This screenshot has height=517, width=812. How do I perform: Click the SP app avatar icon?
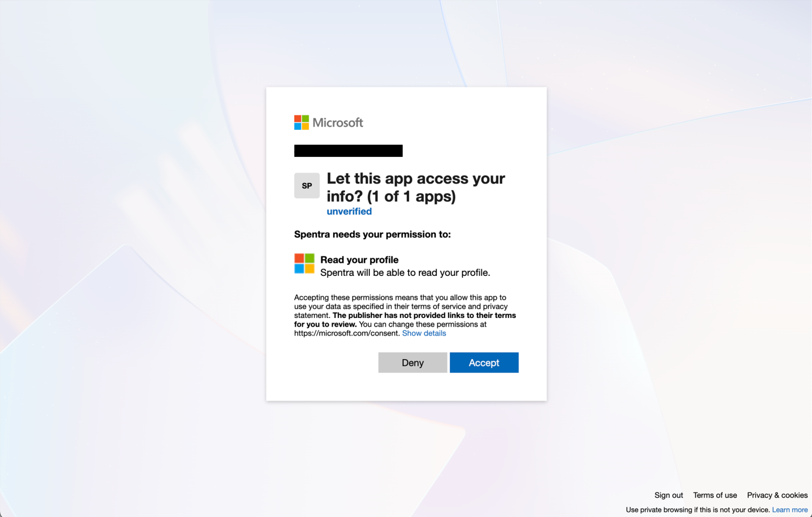pos(307,185)
